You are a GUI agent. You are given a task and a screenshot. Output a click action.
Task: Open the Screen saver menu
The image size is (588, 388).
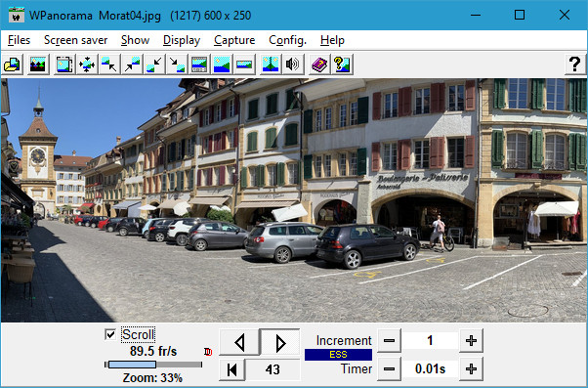tap(76, 40)
